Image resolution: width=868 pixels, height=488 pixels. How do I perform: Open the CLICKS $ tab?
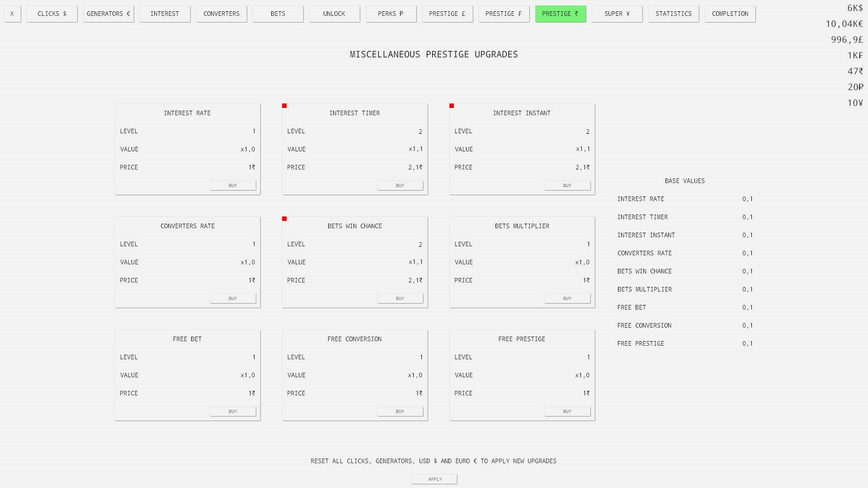click(52, 14)
